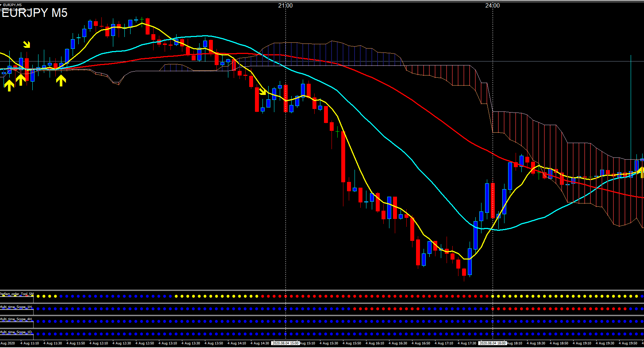
Task: Click the 21:00 session label
Action: (286, 5)
